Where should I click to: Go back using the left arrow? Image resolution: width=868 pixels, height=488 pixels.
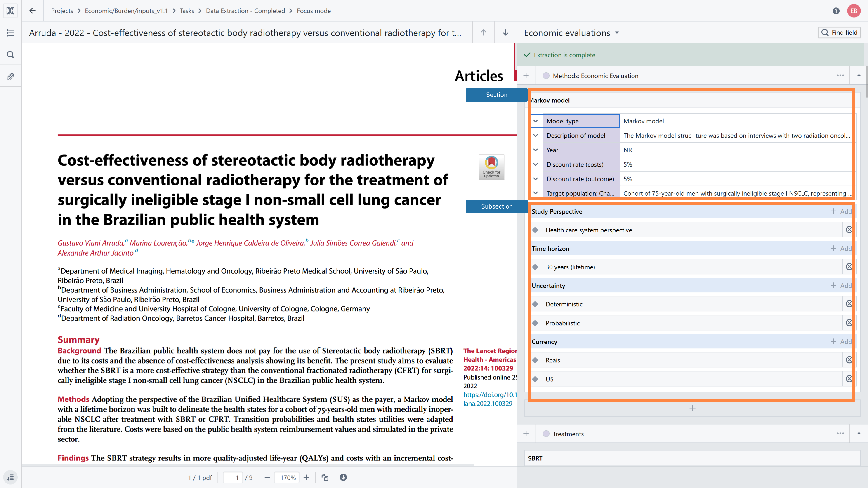tap(32, 11)
